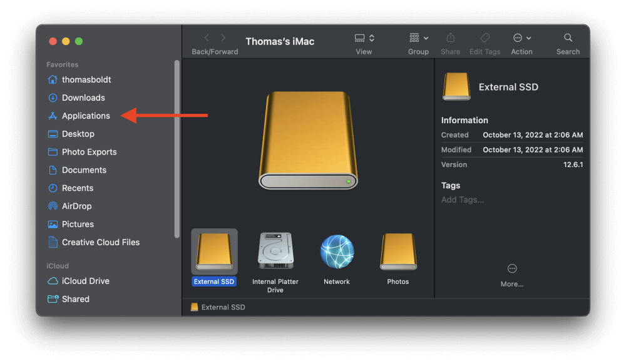Open the thomasboldt sidebar label
The height and width of the screenshot is (364, 626).
[86, 79]
